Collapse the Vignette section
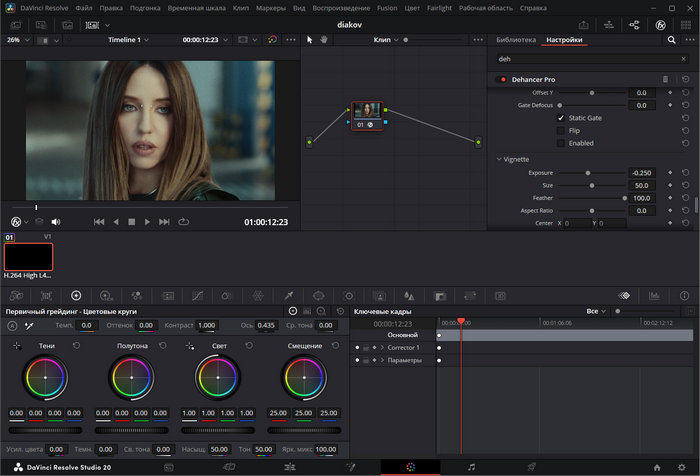The image size is (700, 476). click(499, 159)
